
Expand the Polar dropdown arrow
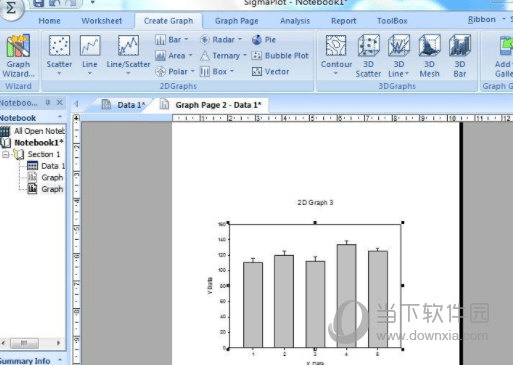(192, 71)
